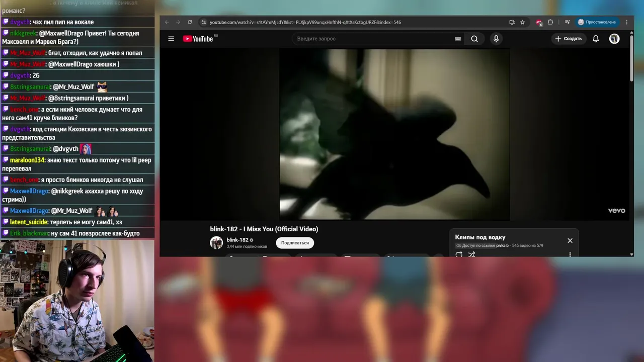Viewport: 644px width, 362px height.
Task: Open the Chrome three-dot menu
Action: point(627,22)
